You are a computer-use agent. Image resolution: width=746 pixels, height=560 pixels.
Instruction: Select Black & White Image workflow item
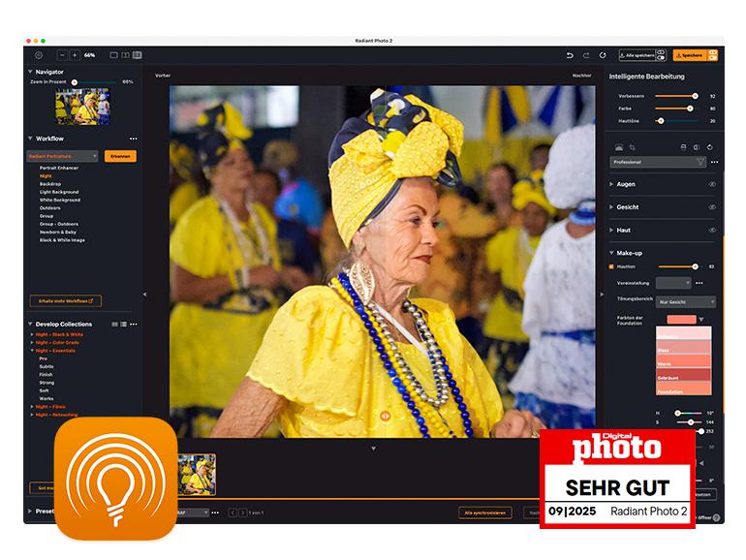click(62, 240)
